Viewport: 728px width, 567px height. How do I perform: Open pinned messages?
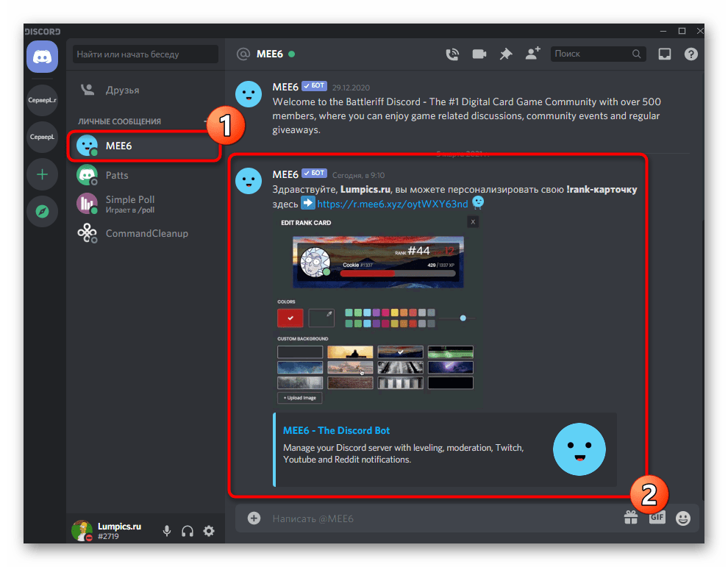click(505, 54)
